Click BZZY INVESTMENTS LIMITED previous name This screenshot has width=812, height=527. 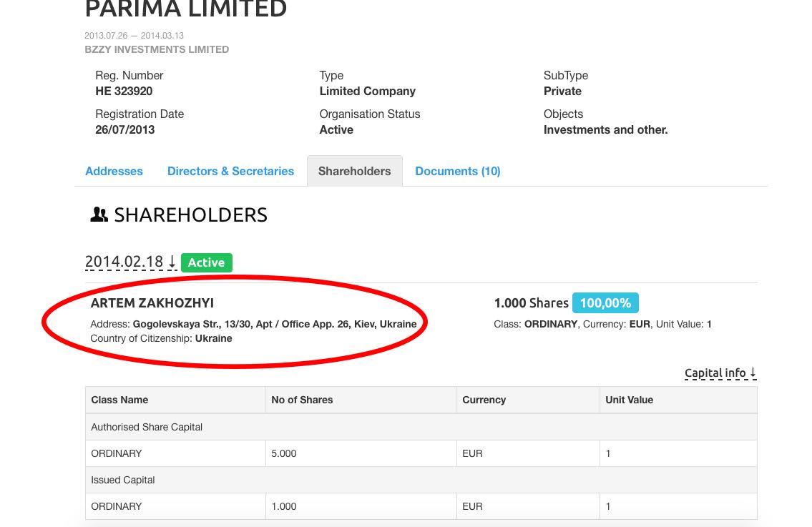click(157, 49)
